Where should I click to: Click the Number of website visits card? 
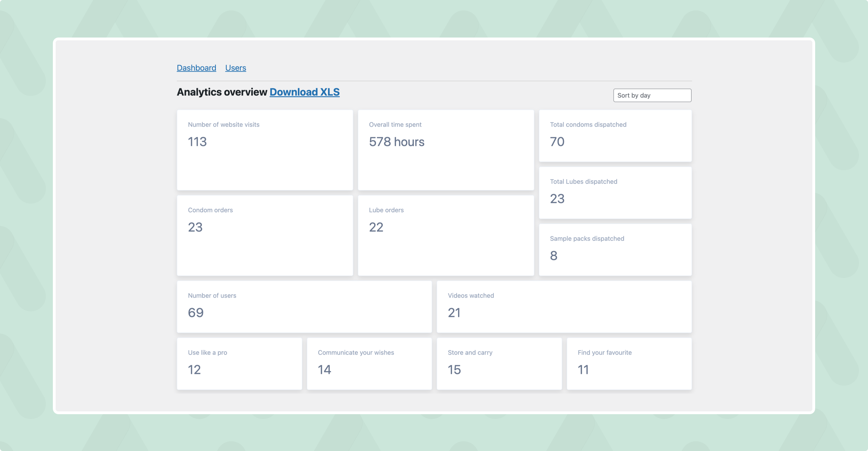[265, 150]
